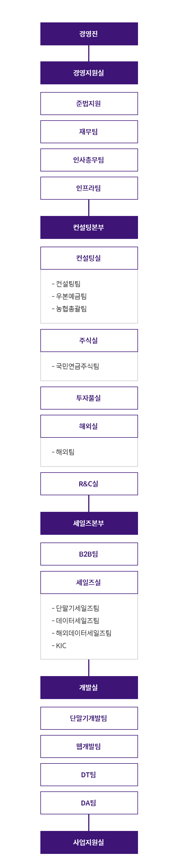Expand the 해외실 section header

point(89,427)
